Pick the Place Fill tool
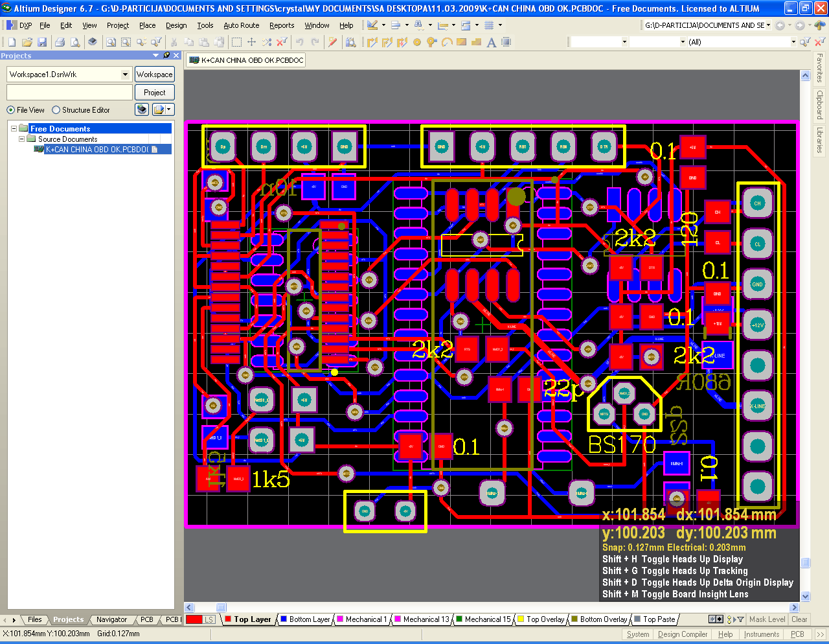 click(x=461, y=41)
